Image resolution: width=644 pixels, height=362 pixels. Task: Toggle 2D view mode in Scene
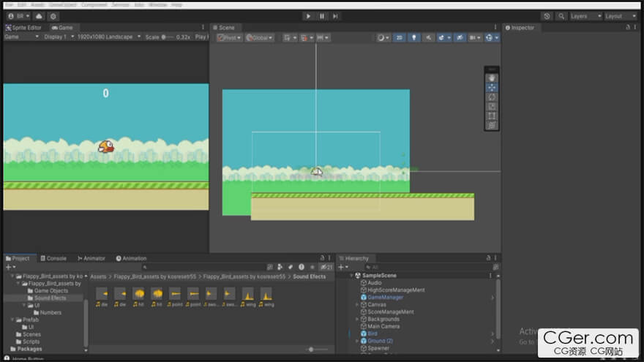[399, 37]
